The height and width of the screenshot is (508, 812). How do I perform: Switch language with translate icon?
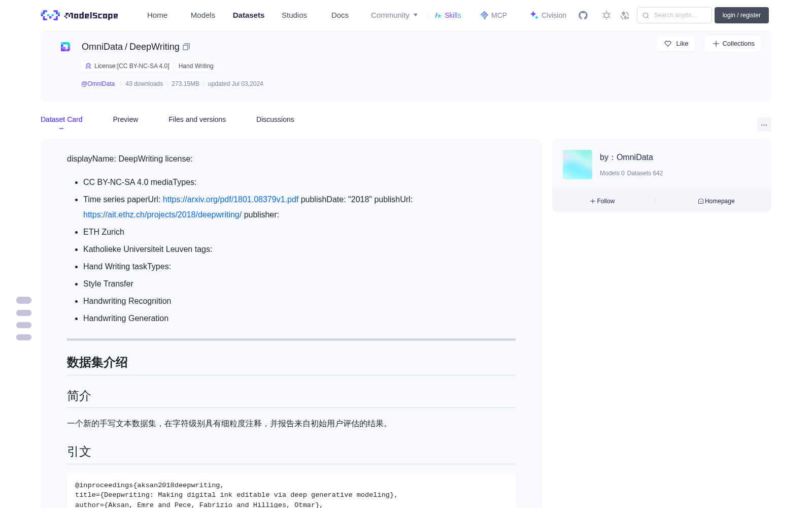coord(625,15)
